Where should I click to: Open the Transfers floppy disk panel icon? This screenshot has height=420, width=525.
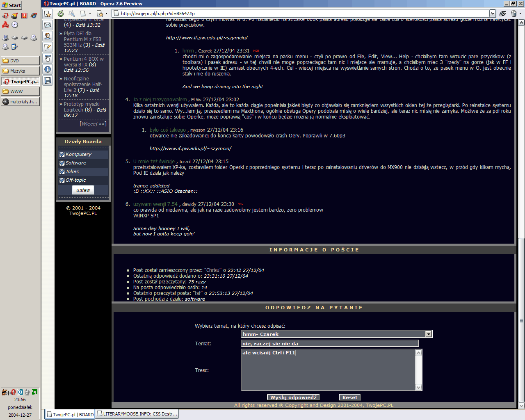click(48, 80)
